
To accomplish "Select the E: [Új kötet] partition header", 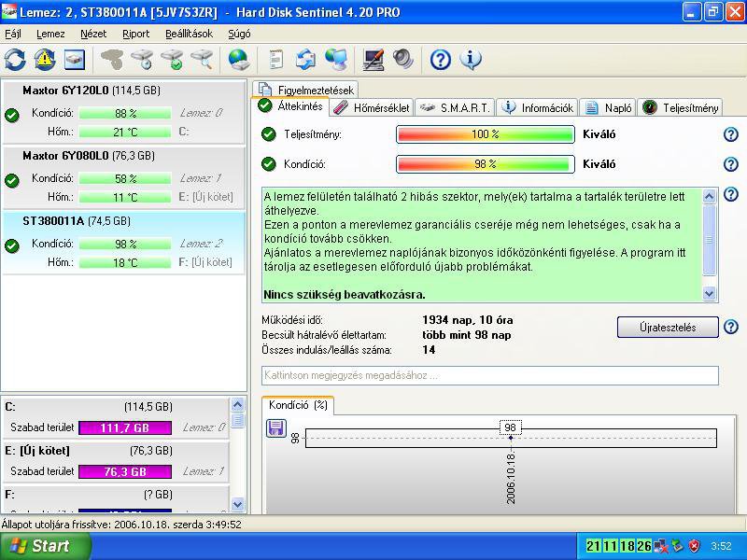I will (x=89, y=451).
